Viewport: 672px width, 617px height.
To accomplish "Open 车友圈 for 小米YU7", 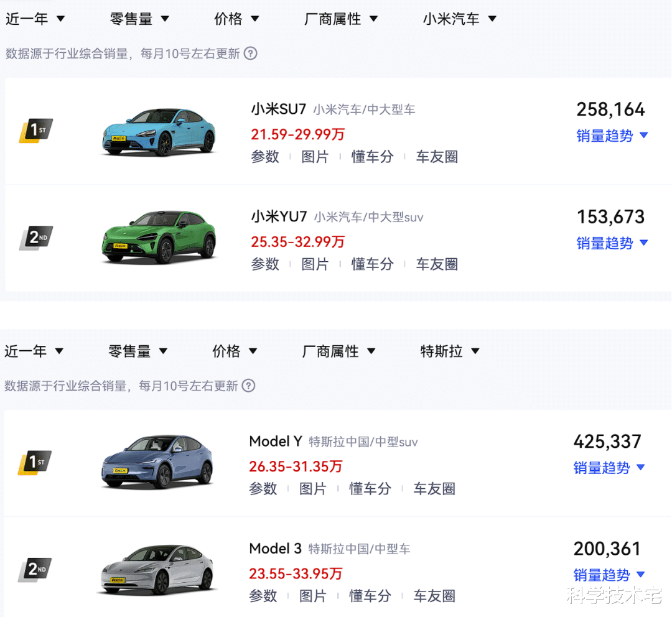I will (x=437, y=264).
